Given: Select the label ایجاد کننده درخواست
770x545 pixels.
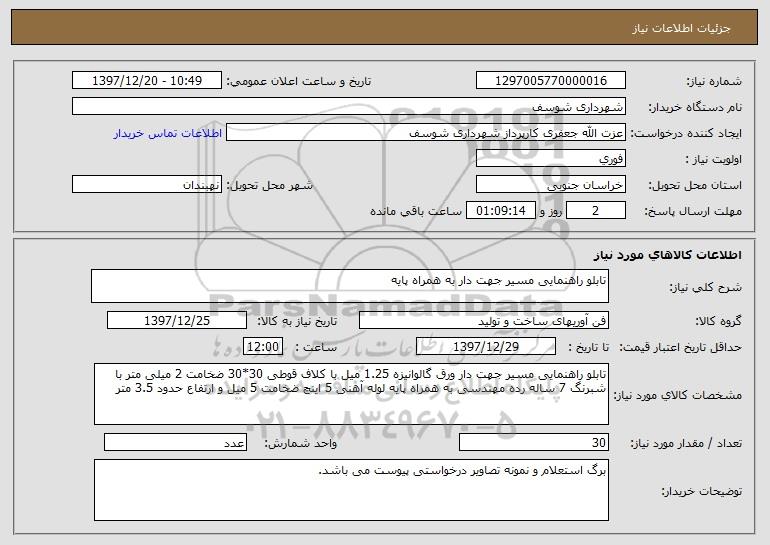Looking at the screenshot, I should coord(686,134).
